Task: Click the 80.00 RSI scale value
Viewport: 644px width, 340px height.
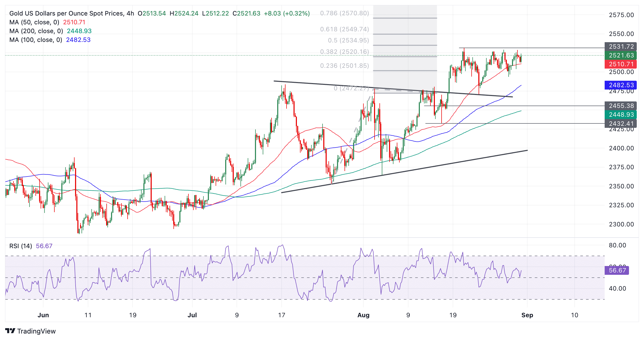Action: coord(618,245)
